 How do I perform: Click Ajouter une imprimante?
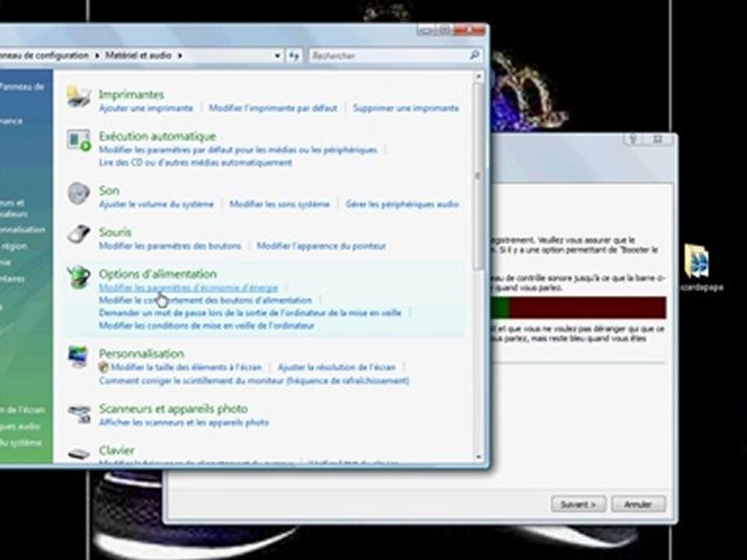point(146,108)
